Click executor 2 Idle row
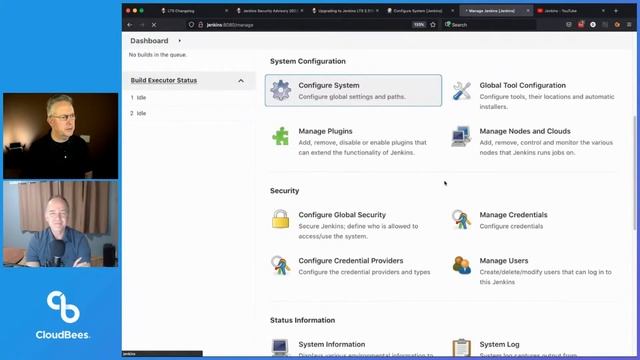This screenshot has height=360, width=640. pyautogui.click(x=189, y=113)
